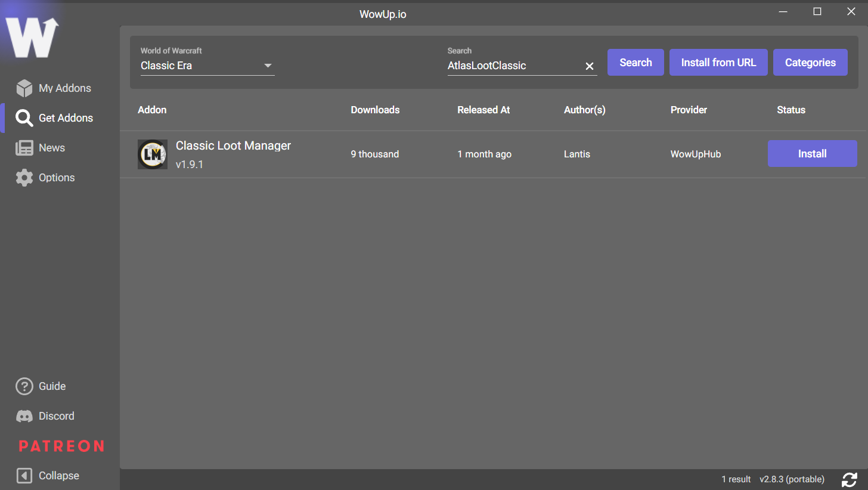Collapse the sidebar
The width and height of the screenshot is (868, 490).
click(x=24, y=475)
